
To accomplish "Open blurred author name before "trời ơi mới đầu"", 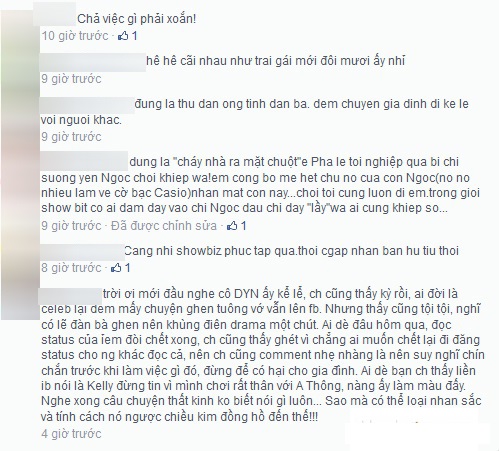I will (71, 295).
